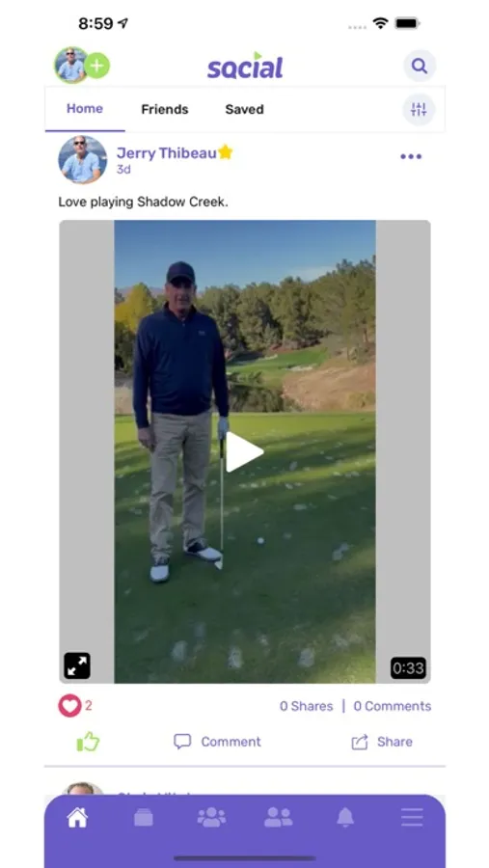Image resolution: width=489 pixels, height=868 pixels.
Task: Tap the home icon in bottom bar
Action: click(77, 817)
